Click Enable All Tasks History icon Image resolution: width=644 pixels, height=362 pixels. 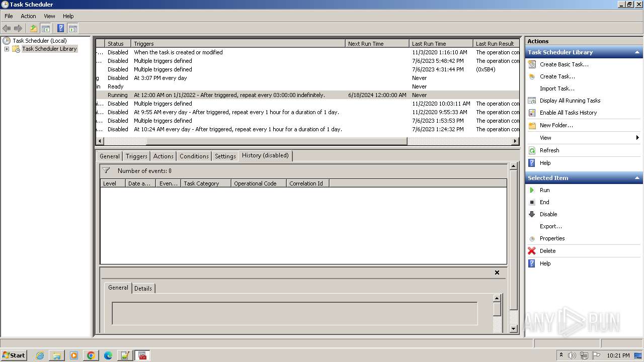(532, 113)
